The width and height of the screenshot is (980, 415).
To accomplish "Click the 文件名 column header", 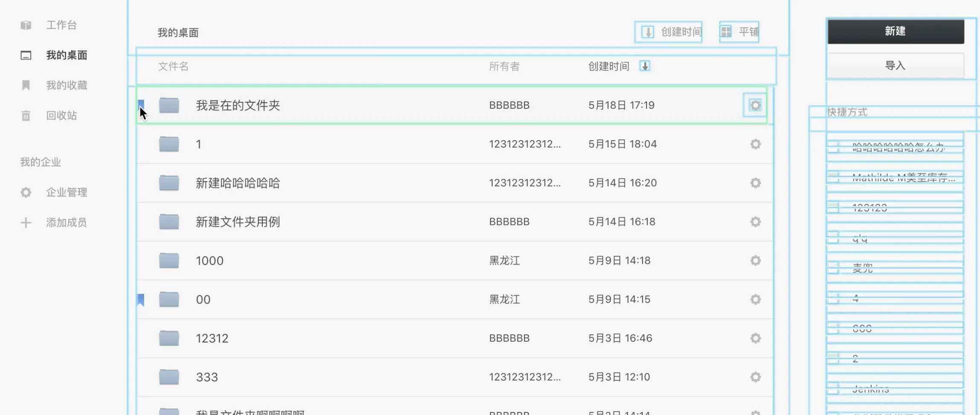I will point(173,66).
